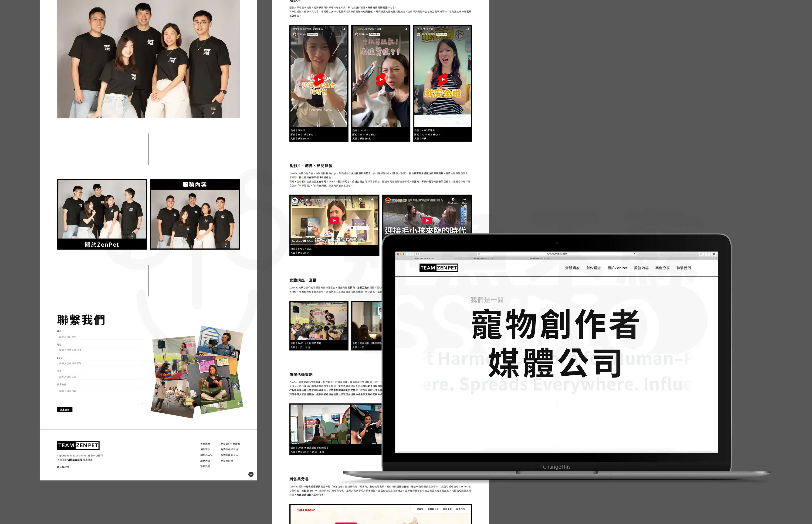Switch to the second browser tab
The height and width of the screenshot is (524, 812).
tap(483, 258)
